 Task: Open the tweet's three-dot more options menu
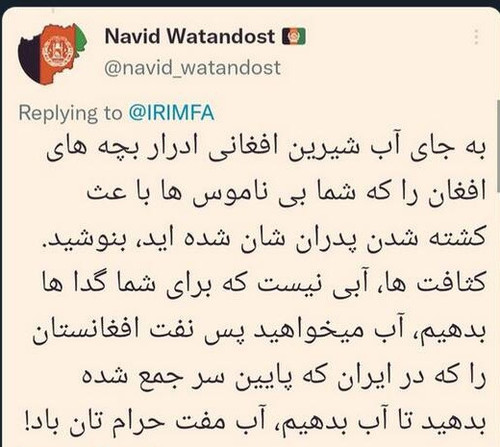click(476, 37)
